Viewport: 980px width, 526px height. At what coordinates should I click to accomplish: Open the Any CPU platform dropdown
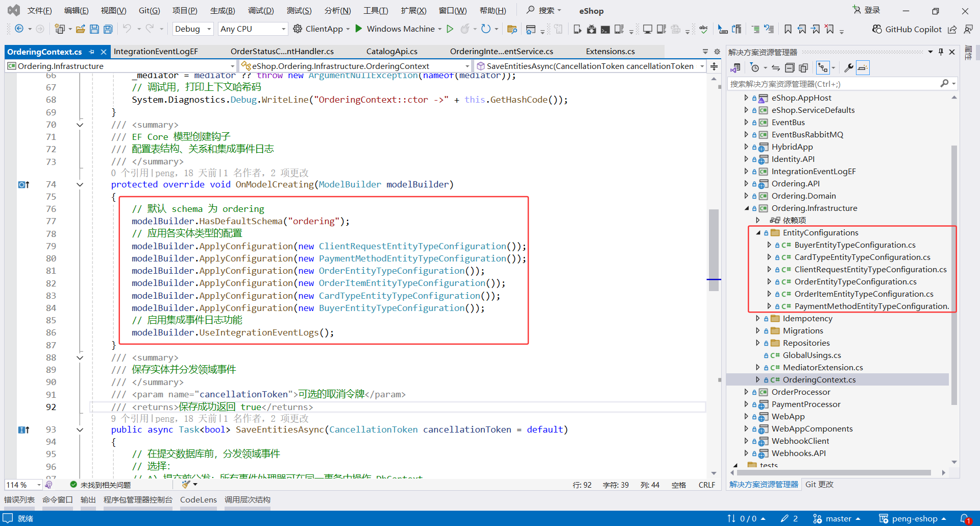(x=253, y=29)
